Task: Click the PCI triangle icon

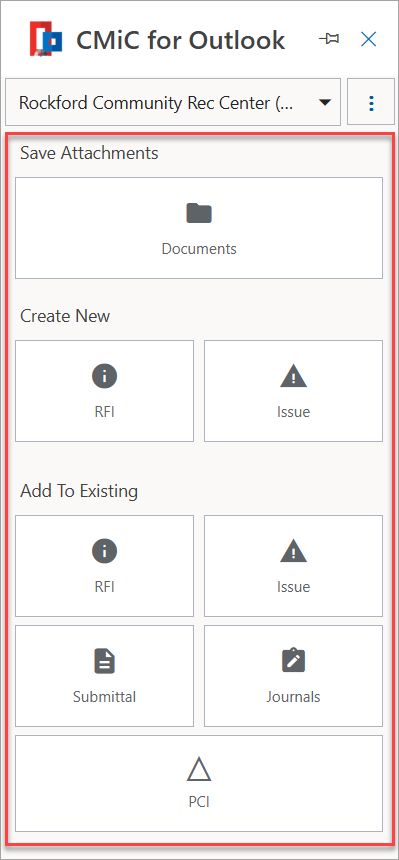Action: tap(199, 769)
